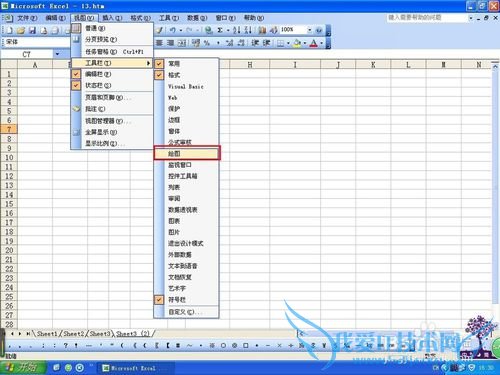
Task: Open the Name Box dropdown arrow
Action: tap(57, 54)
